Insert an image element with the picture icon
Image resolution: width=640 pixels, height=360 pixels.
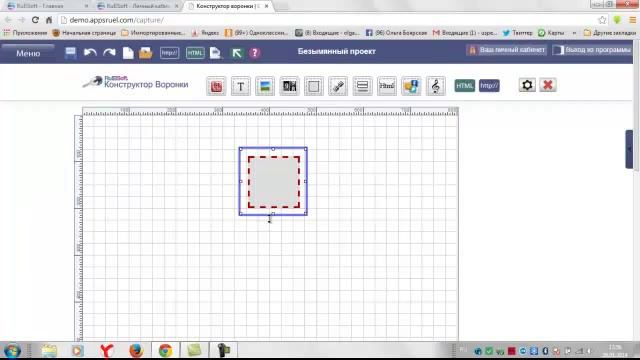(x=265, y=86)
